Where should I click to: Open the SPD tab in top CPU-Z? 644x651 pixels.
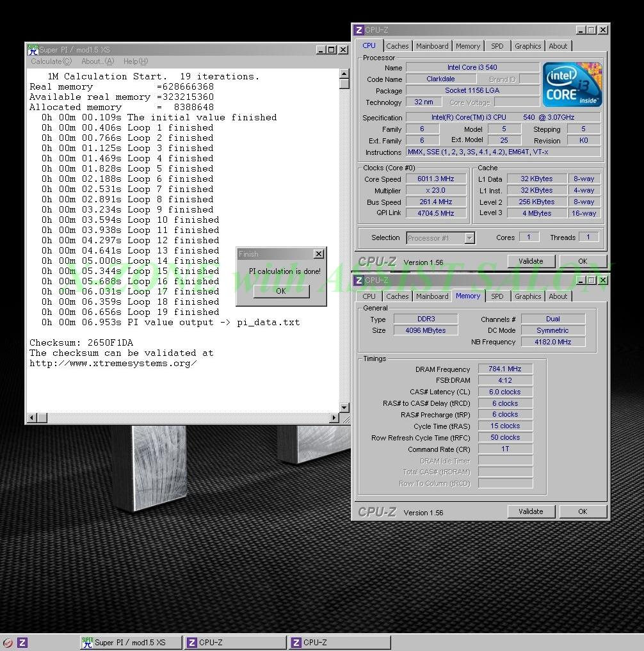pos(497,46)
